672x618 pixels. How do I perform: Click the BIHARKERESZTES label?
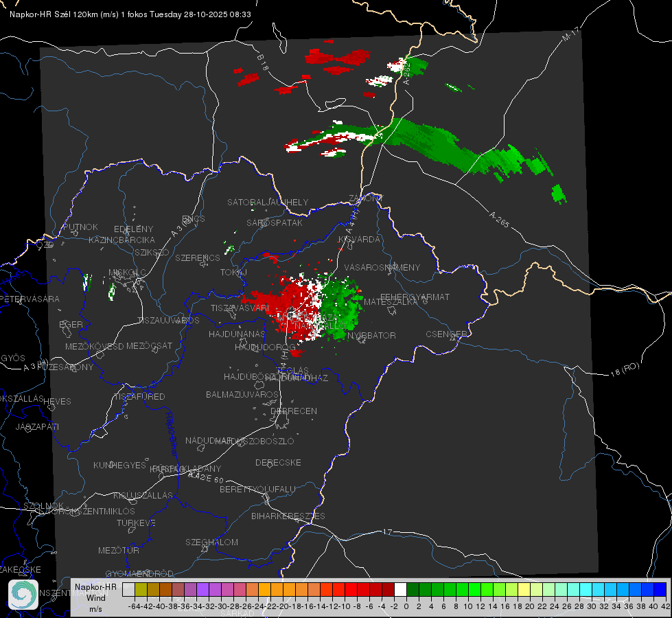click(x=288, y=516)
